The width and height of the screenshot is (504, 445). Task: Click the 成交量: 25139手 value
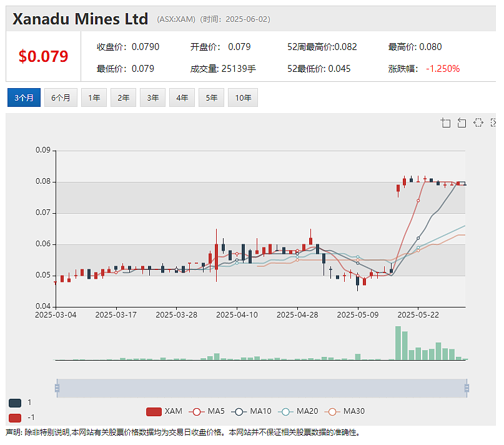coord(223,69)
